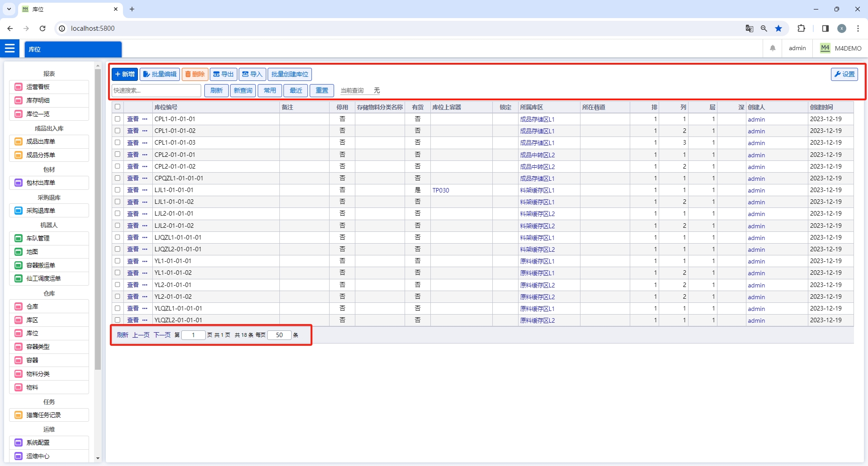This screenshot has width=868, height=466.
Task: Open 物料 menu item in sidebar
Action: (49, 387)
